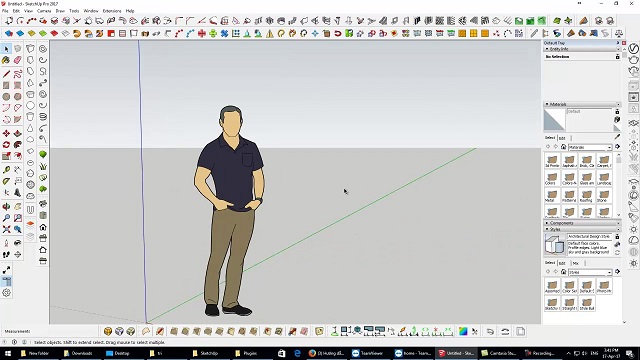Activate the red Line pencil tool

[6, 74]
